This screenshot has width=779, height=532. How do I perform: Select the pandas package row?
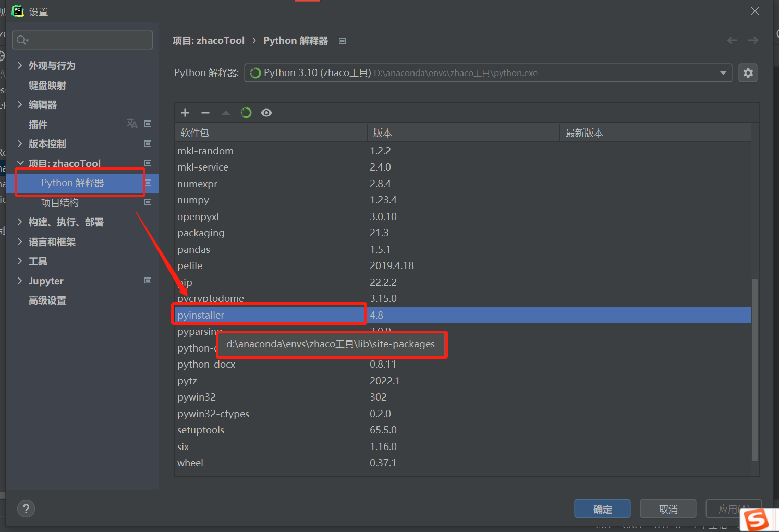click(463, 249)
